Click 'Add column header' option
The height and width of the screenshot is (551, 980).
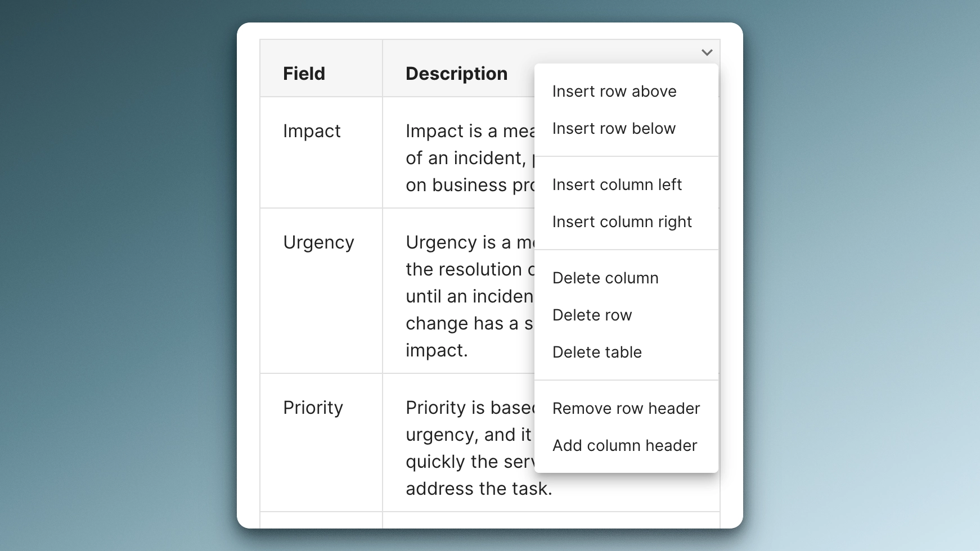pyautogui.click(x=624, y=445)
